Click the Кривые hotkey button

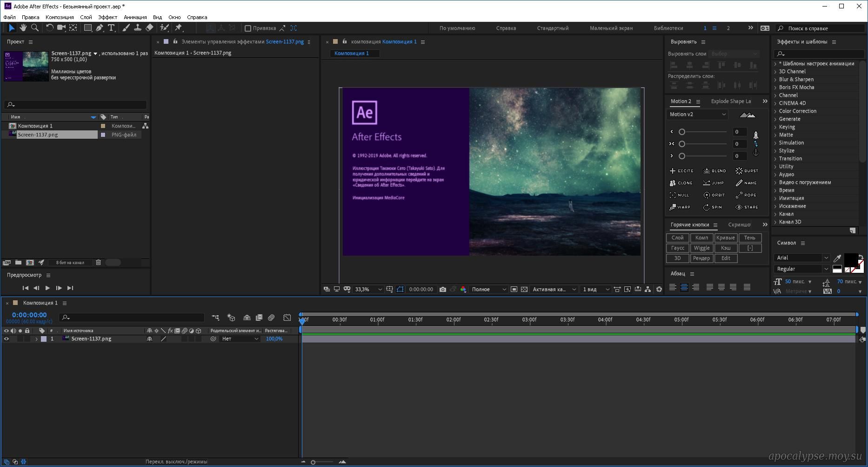pos(726,238)
